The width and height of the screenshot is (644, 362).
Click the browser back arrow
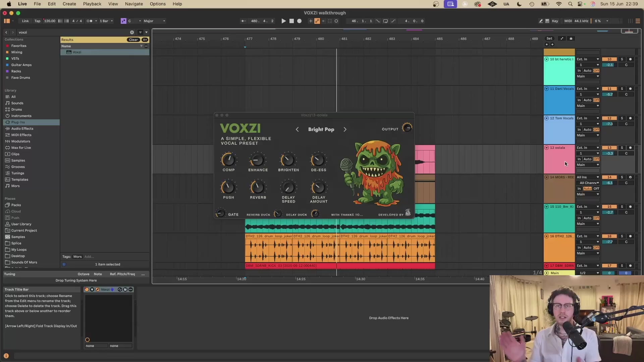pos(6,32)
